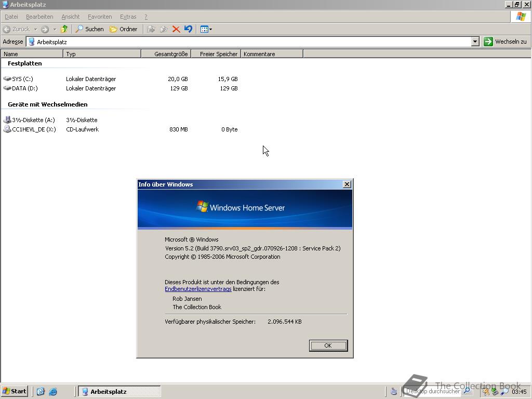This screenshot has width=532, height=399.
Task: Click the Undo toolbar icon
Action: [x=188, y=29]
